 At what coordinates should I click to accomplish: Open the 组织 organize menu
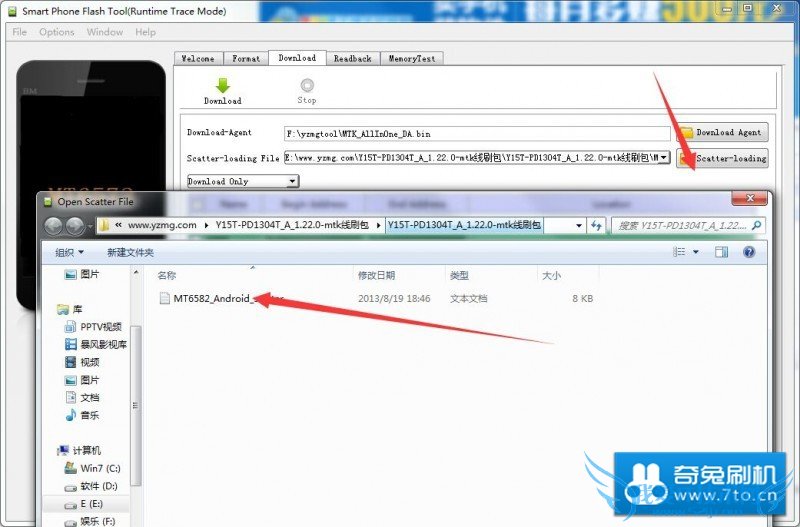(x=69, y=253)
